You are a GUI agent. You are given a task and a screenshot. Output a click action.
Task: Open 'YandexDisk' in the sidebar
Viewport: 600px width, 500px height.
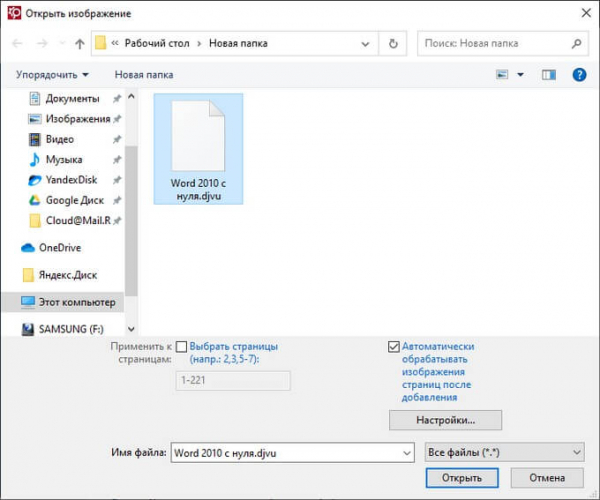[71, 180]
